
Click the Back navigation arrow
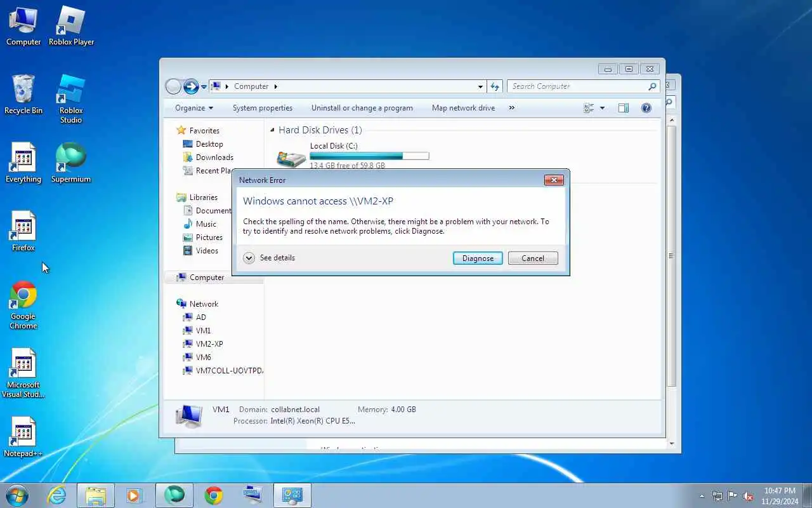click(173, 86)
